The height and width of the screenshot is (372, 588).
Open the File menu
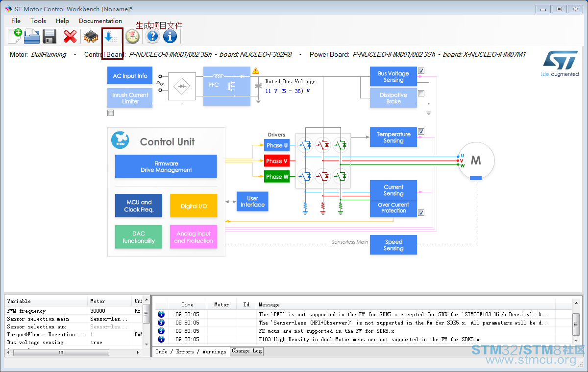click(16, 21)
